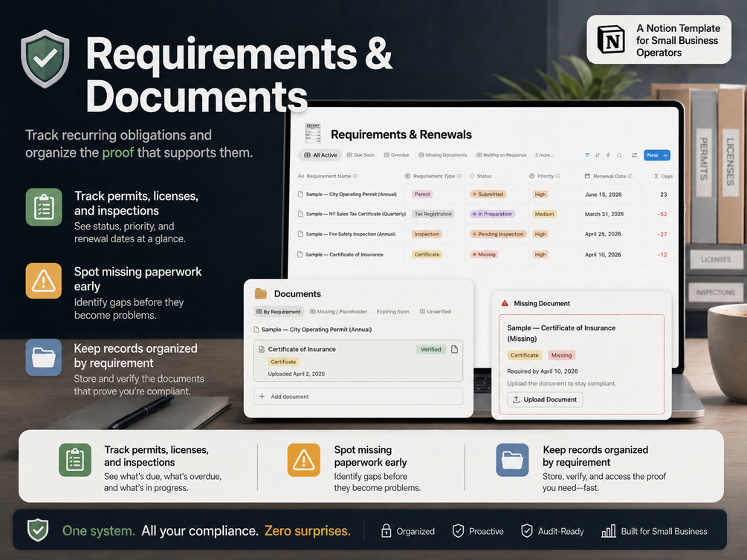Click the info icon next to Renewal Date header
747x560 pixels.
(630, 176)
